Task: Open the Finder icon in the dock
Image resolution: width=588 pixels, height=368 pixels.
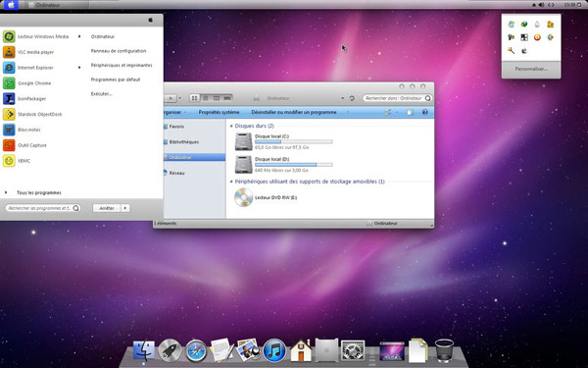Action: [x=144, y=350]
